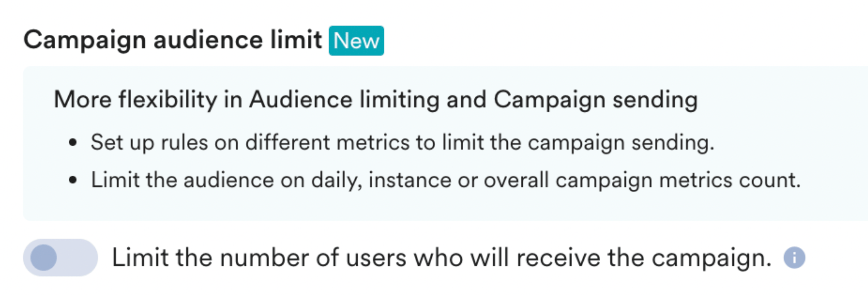The height and width of the screenshot is (295, 868).
Task: Click the bullet dot before 'Limit the audience'
Action: coord(73,180)
